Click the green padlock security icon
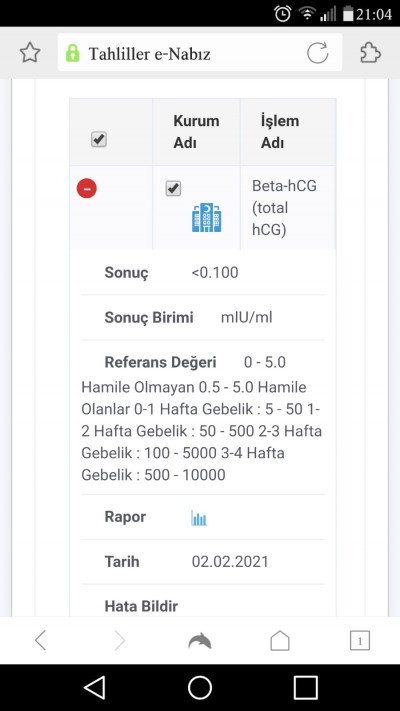Image resolution: width=400 pixels, height=711 pixels. click(x=73, y=53)
